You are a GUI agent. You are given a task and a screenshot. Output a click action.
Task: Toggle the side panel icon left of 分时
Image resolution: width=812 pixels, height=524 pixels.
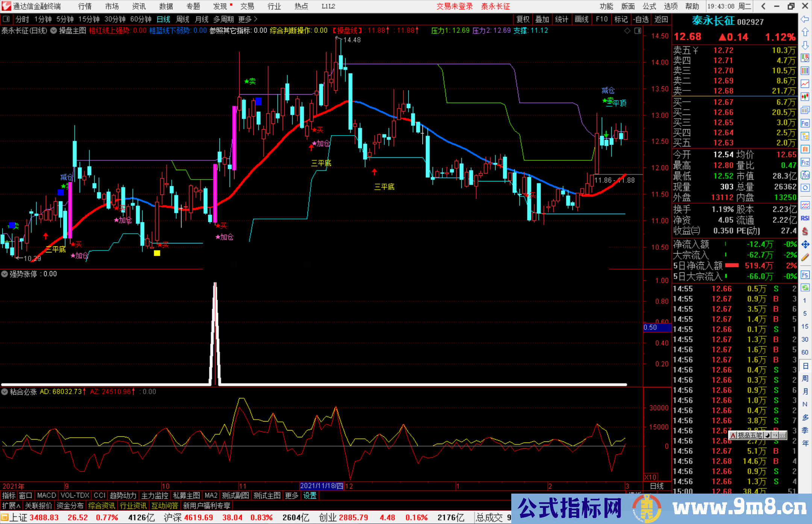pos(6,19)
